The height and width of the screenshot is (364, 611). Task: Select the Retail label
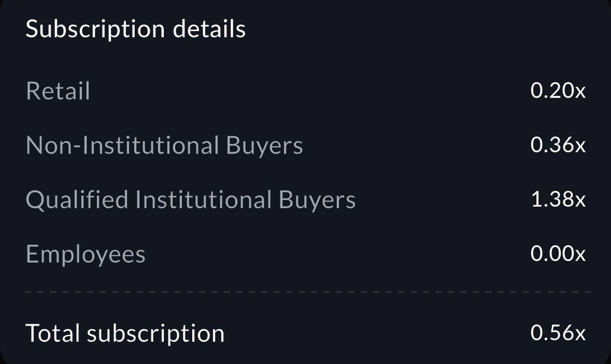point(58,91)
